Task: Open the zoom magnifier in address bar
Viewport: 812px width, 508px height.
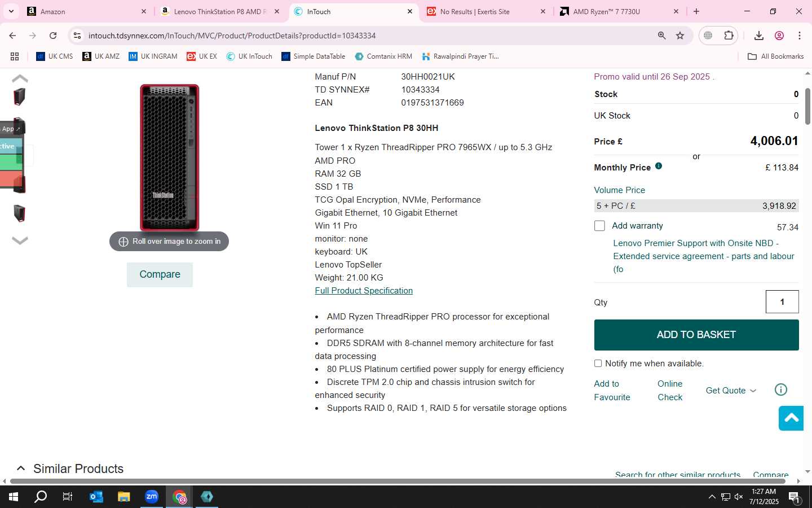Action: [661, 36]
